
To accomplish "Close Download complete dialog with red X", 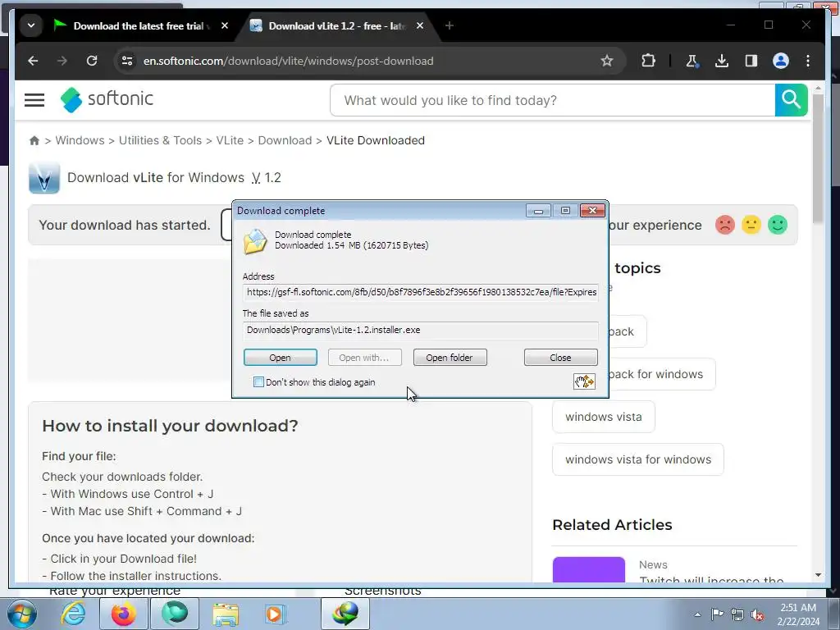I will pos(592,211).
